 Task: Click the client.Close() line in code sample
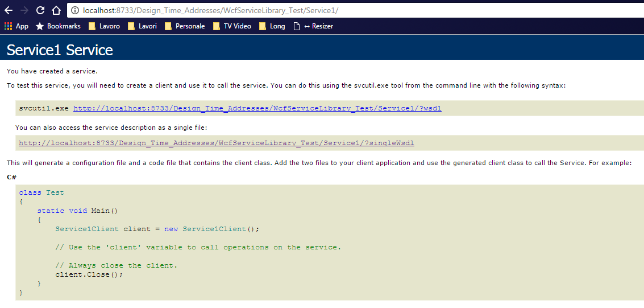point(89,274)
